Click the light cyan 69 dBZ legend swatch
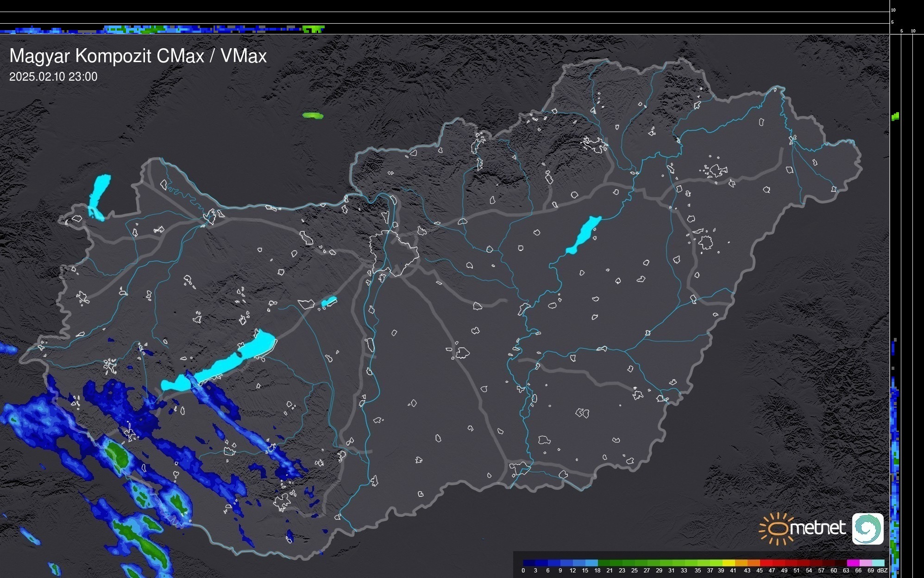The image size is (924, 578). click(877, 563)
